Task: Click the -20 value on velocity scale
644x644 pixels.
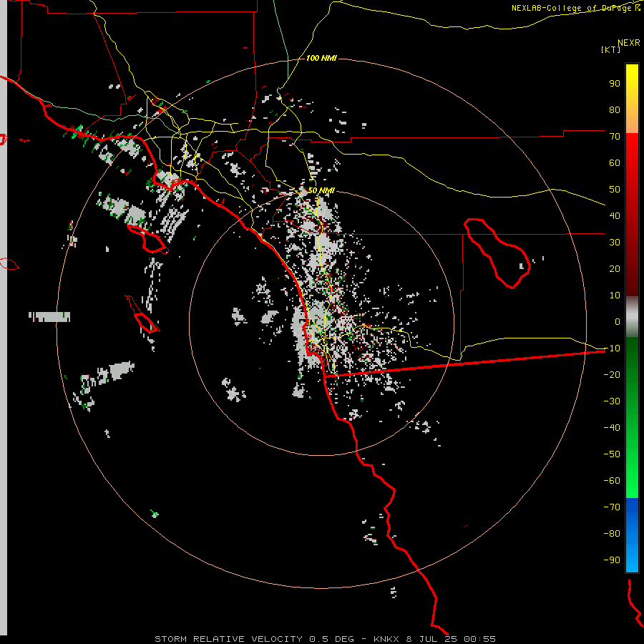Action: point(612,374)
